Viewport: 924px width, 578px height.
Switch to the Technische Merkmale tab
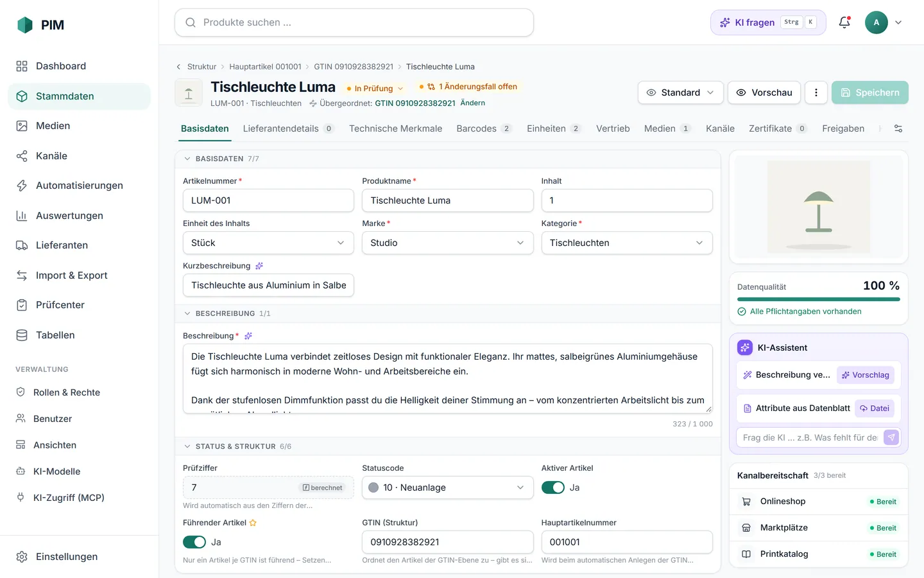coord(395,128)
